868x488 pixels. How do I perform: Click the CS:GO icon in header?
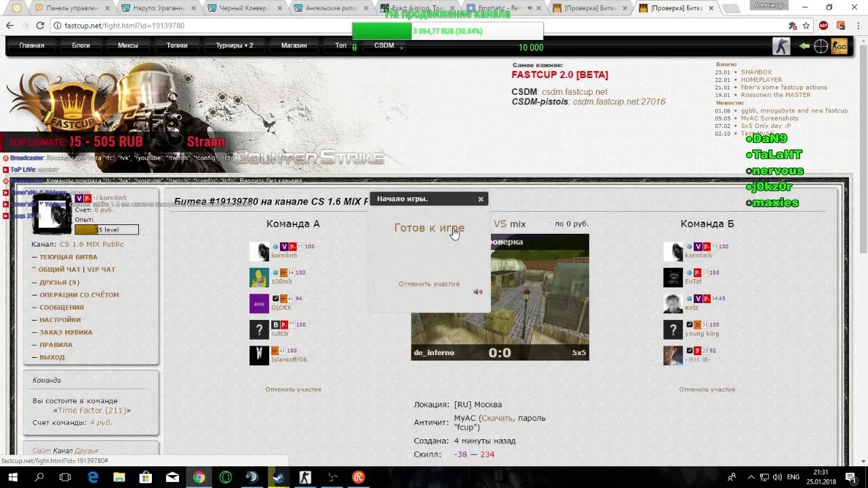[840, 46]
